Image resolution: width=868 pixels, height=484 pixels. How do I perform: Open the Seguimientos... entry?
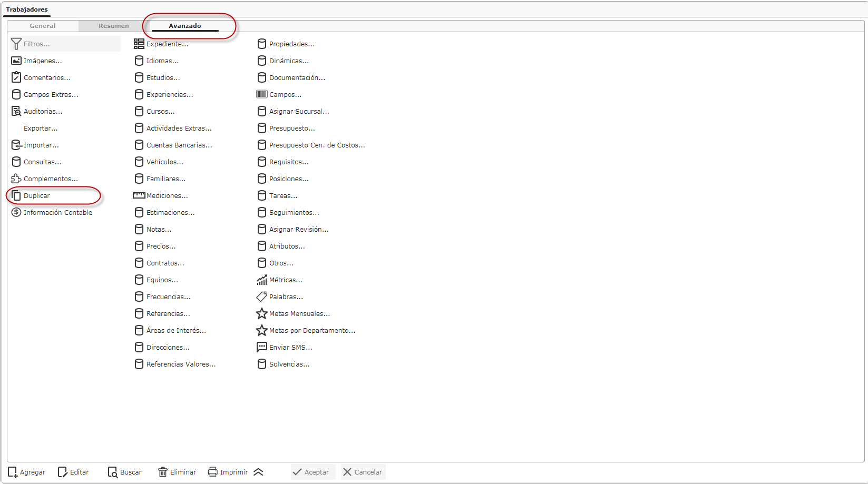pyautogui.click(x=294, y=212)
